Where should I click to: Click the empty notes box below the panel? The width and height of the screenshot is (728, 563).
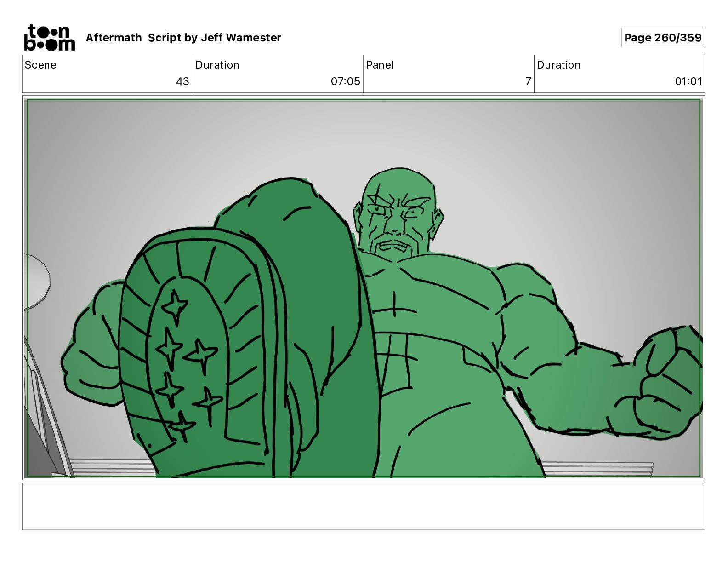pyautogui.click(x=363, y=506)
